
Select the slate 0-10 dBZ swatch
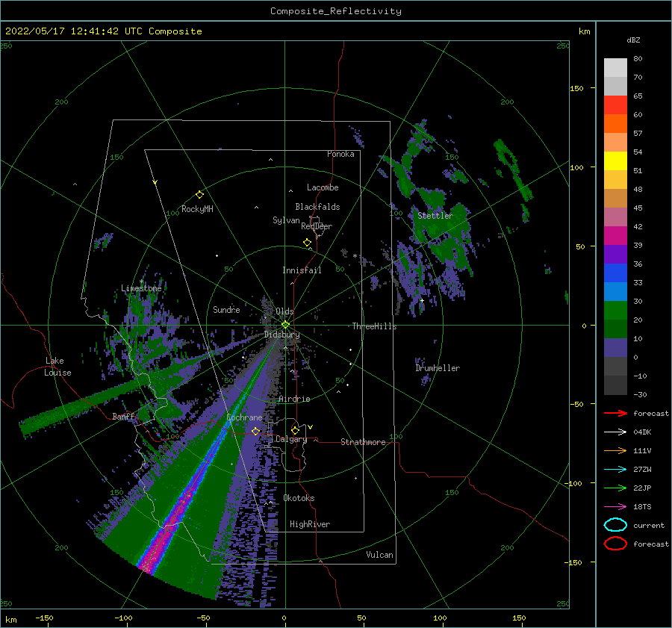[x=615, y=348]
